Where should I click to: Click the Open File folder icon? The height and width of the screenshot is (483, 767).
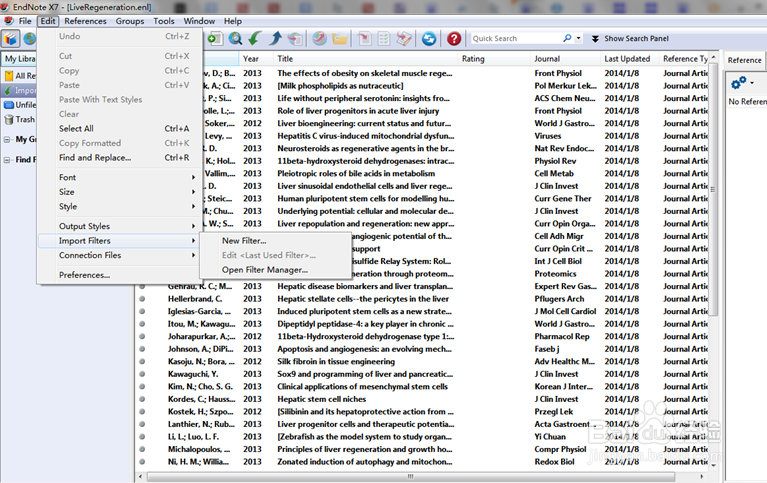pos(339,39)
